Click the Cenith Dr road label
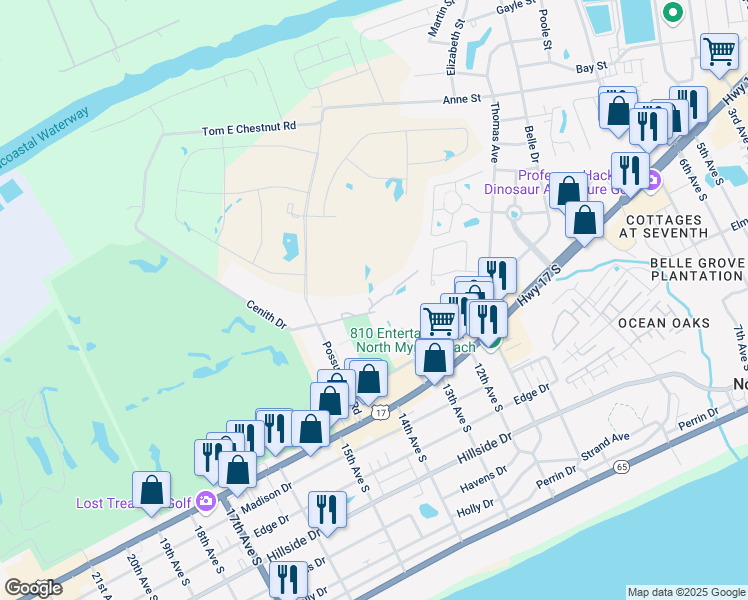This screenshot has height=600, width=748. pyautogui.click(x=267, y=314)
